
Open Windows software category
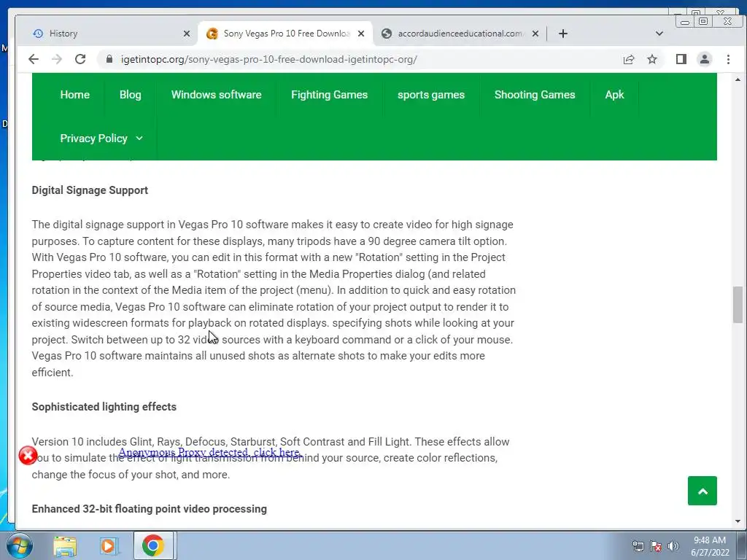[216, 95]
